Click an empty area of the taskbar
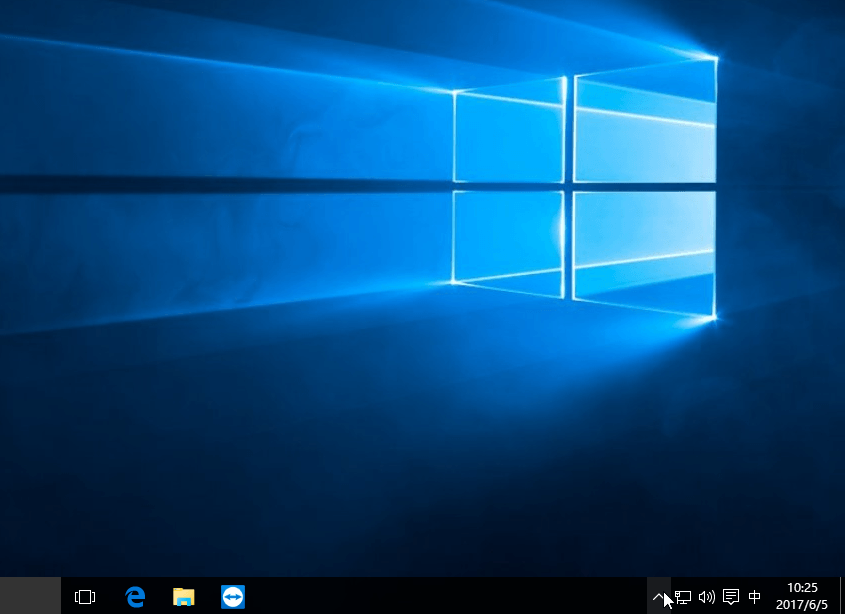The width and height of the screenshot is (845, 614). [x=440, y=597]
